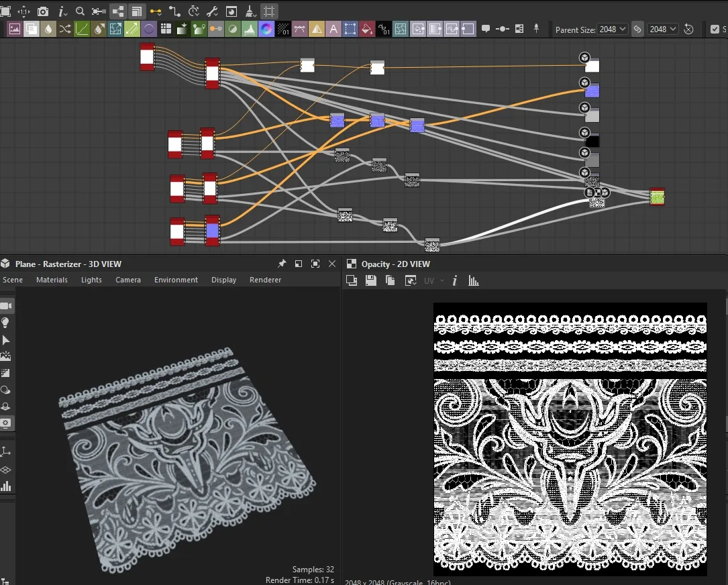This screenshot has height=585, width=728.
Task: Save the 2D View image with floppy icon
Action: coord(371,280)
